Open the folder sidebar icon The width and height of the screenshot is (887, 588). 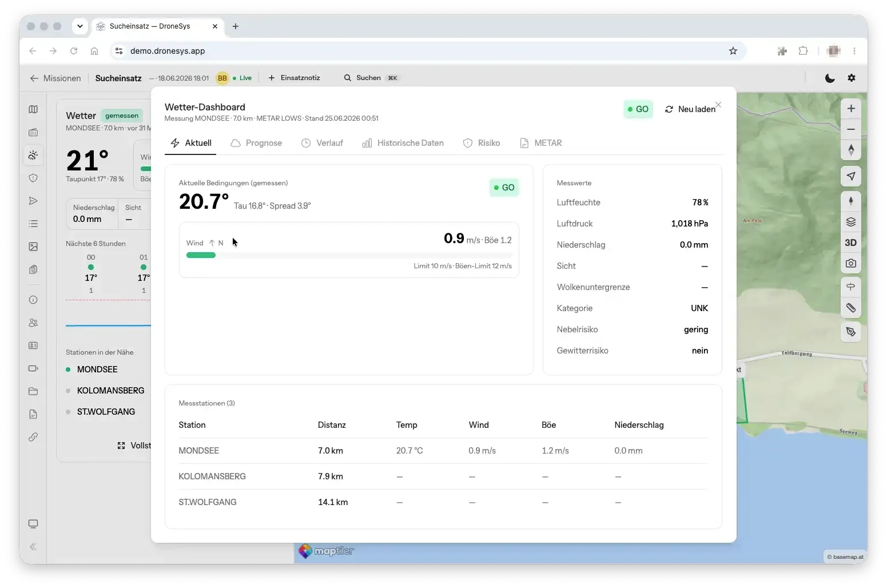tap(33, 391)
